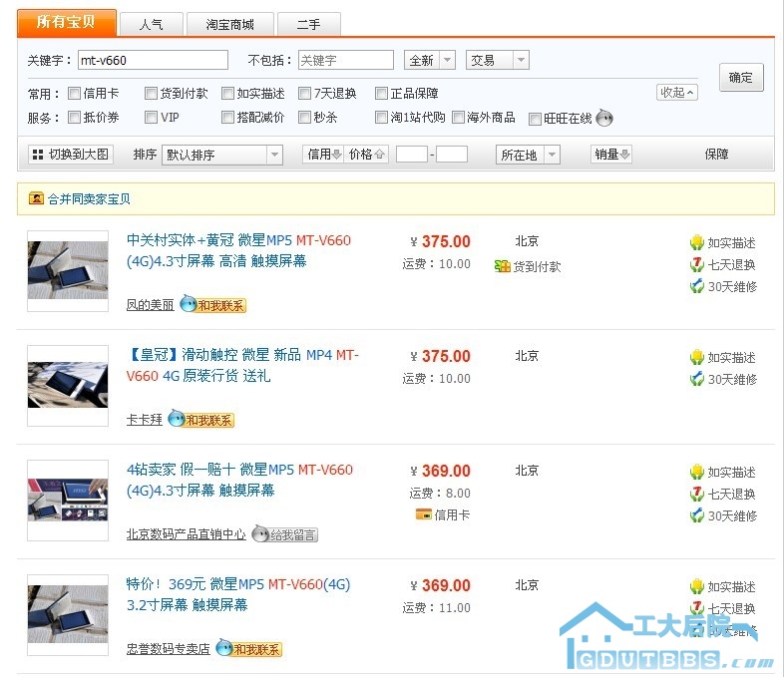Click 如实描述 icon in 特价 369元 listing
The image size is (784, 677).
click(696, 586)
